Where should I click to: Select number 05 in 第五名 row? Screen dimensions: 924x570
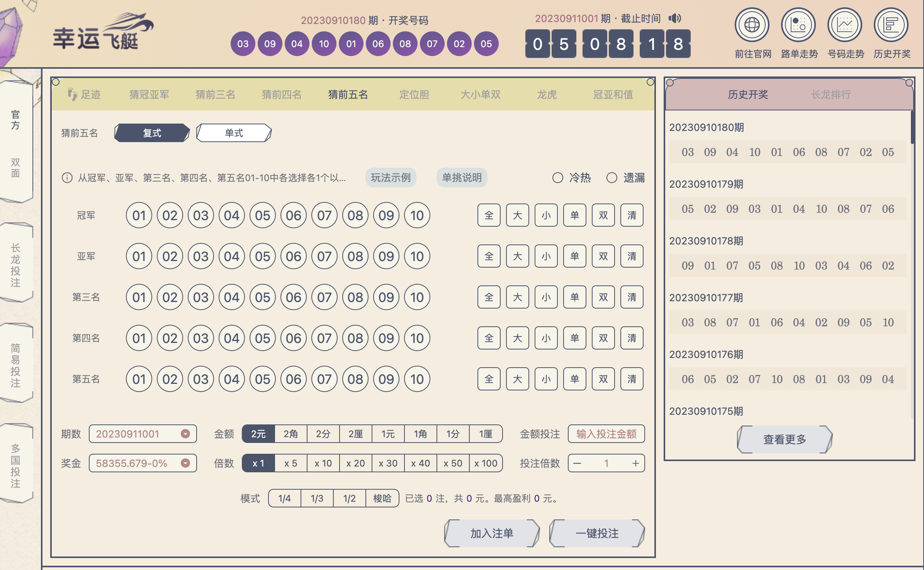(263, 379)
